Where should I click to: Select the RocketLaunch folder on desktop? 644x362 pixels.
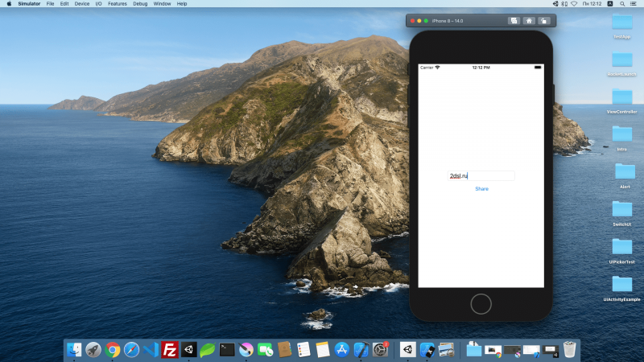click(621, 60)
